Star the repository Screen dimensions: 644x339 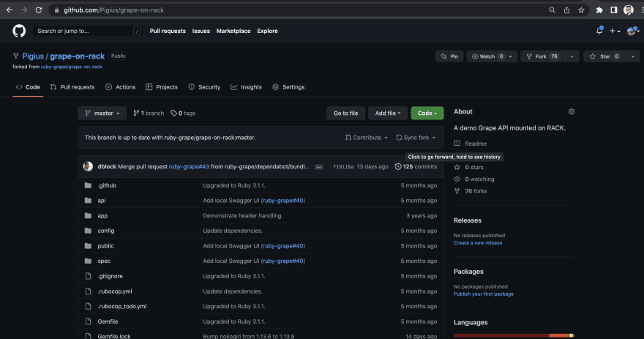(604, 56)
